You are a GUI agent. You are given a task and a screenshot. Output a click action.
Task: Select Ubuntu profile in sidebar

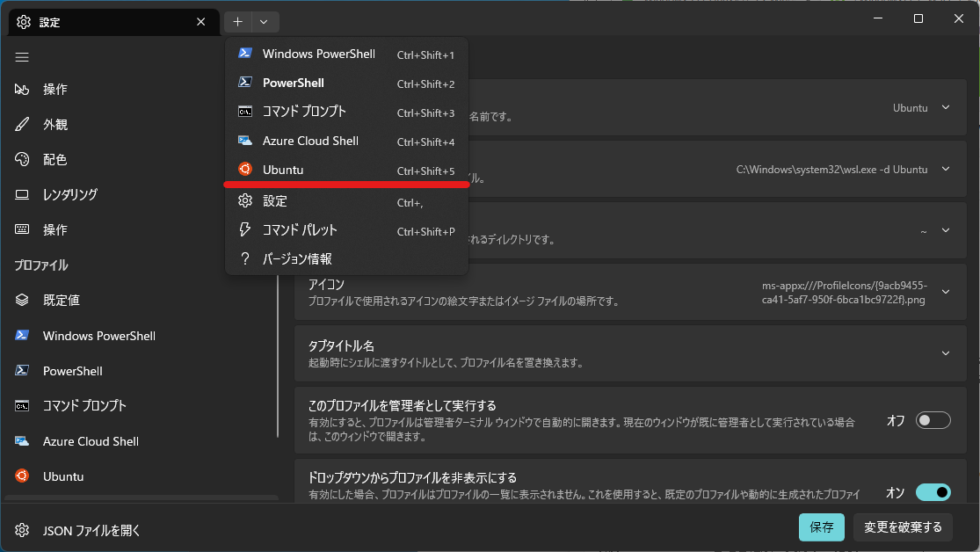click(141, 476)
